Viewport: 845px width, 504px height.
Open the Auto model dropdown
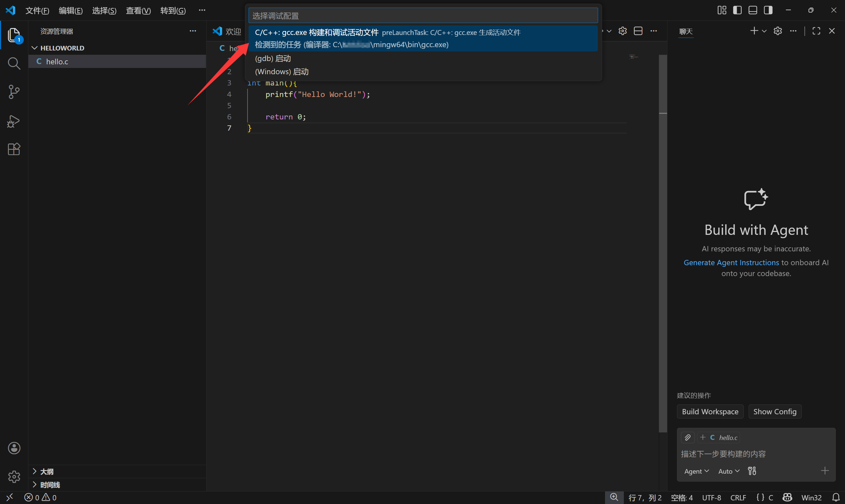click(x=729, y=471)
